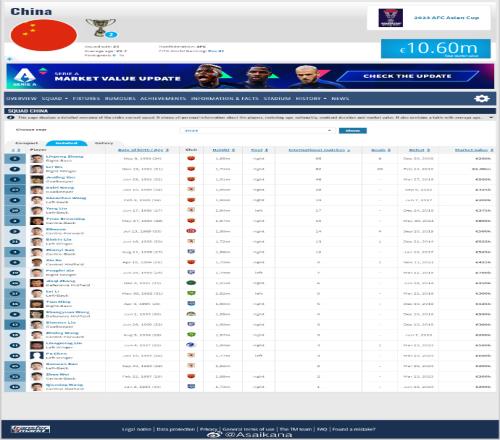Expand the page description with the arrow
500x440 pixels.
pyautogui.click(x=491, y=117)
